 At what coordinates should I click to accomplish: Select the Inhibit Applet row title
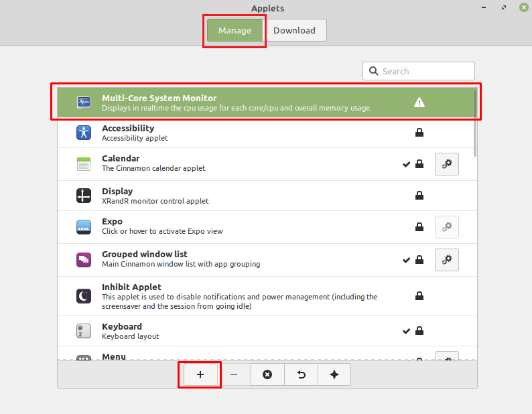click(x=131, y=287)
